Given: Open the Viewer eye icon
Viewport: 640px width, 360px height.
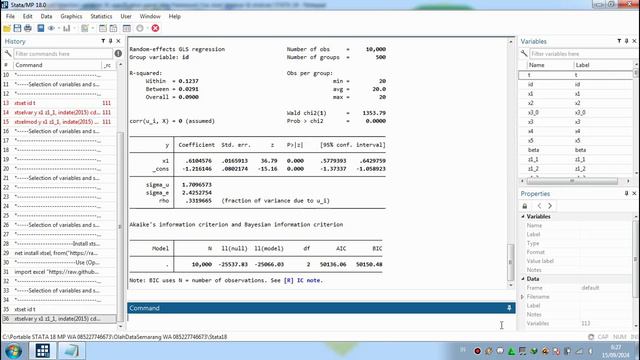Looking at the screenshot, I should point(51,28).
